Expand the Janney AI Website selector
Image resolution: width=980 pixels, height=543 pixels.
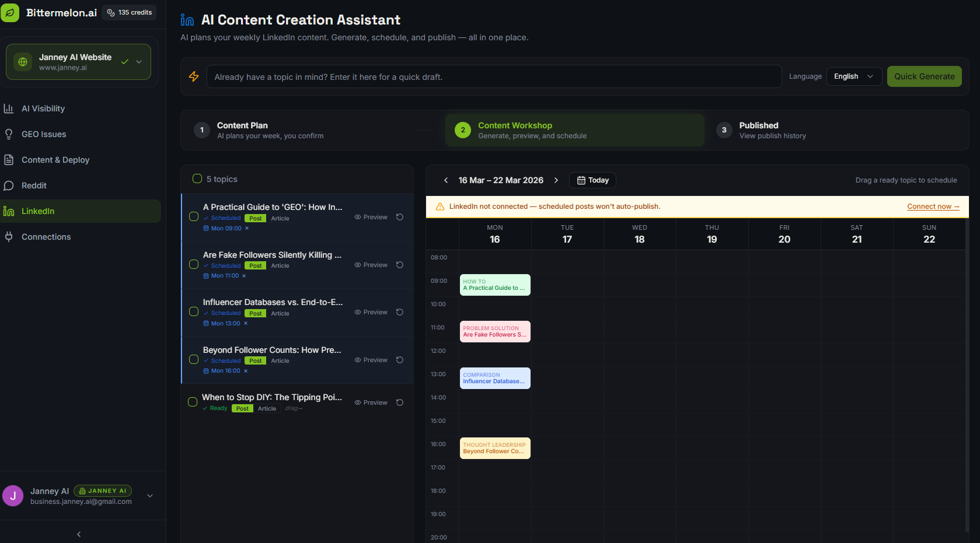[x=139, y=62]
